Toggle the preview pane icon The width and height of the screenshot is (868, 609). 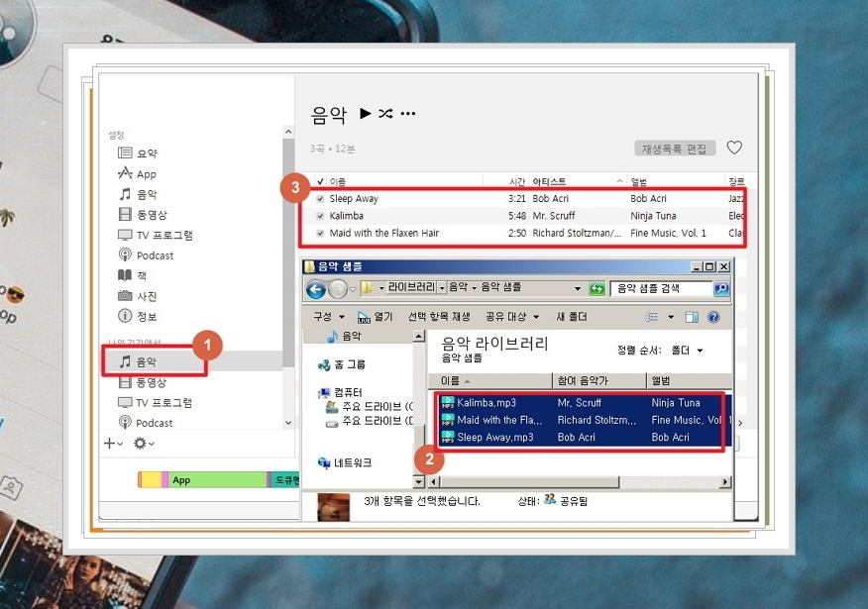click(x=692, y=317)
